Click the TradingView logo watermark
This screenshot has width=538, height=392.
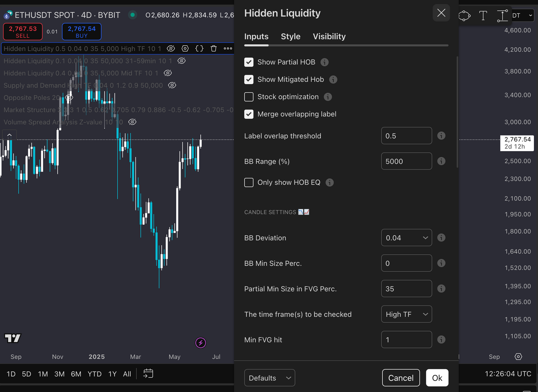13,338
